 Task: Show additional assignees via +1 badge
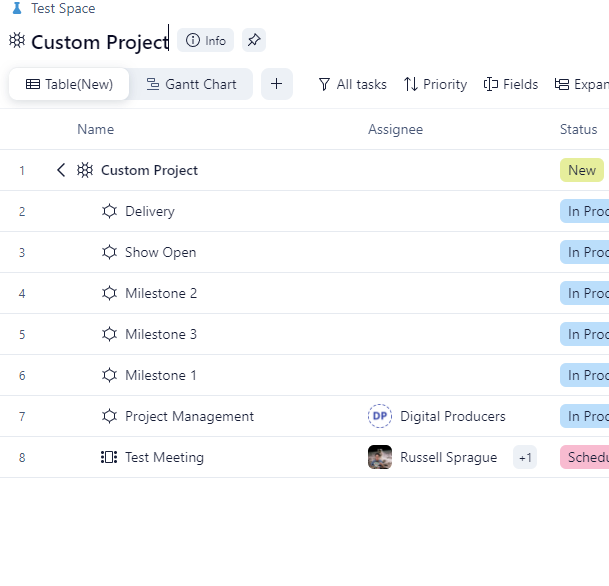(x=525, y=457)
